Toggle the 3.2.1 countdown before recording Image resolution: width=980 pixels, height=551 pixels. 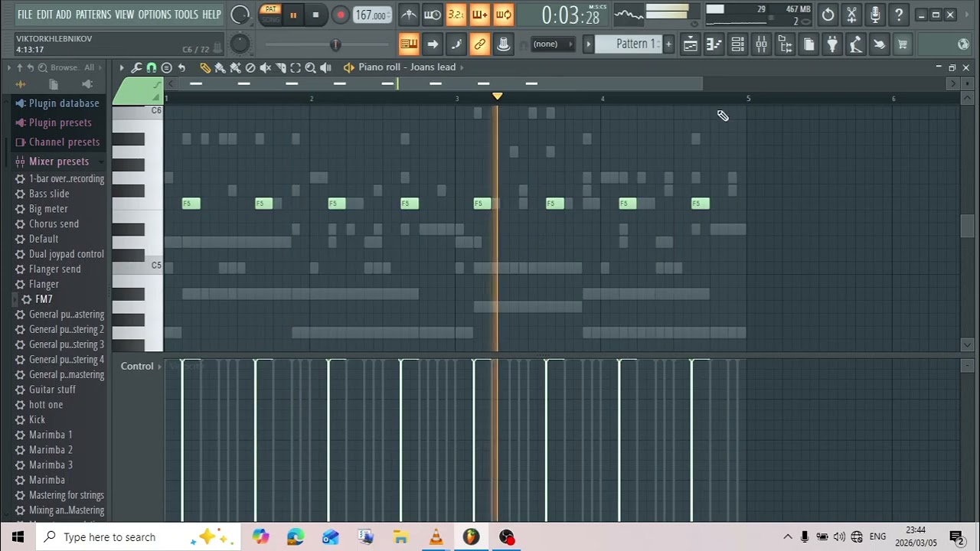tap(456, 15)
